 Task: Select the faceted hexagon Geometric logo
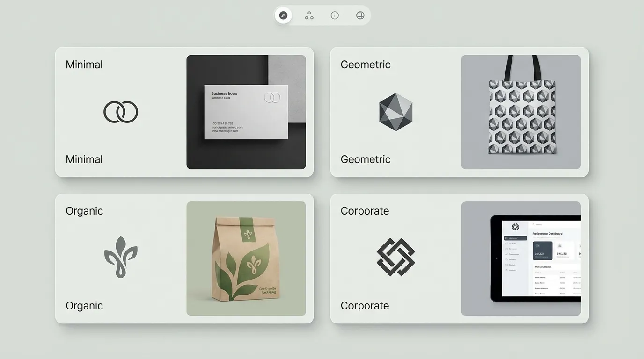pyautogui.click(x=395, y=112)
